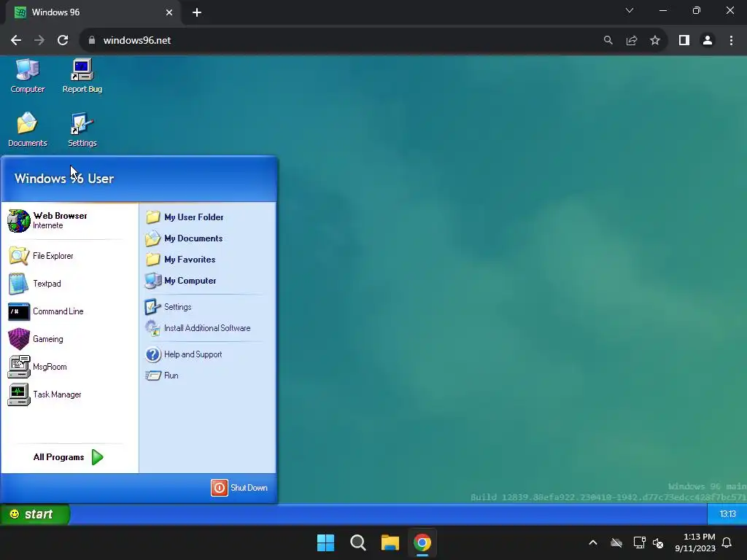Open a new Chrome tab
The image size is (747, 560).
coord(197,12)
